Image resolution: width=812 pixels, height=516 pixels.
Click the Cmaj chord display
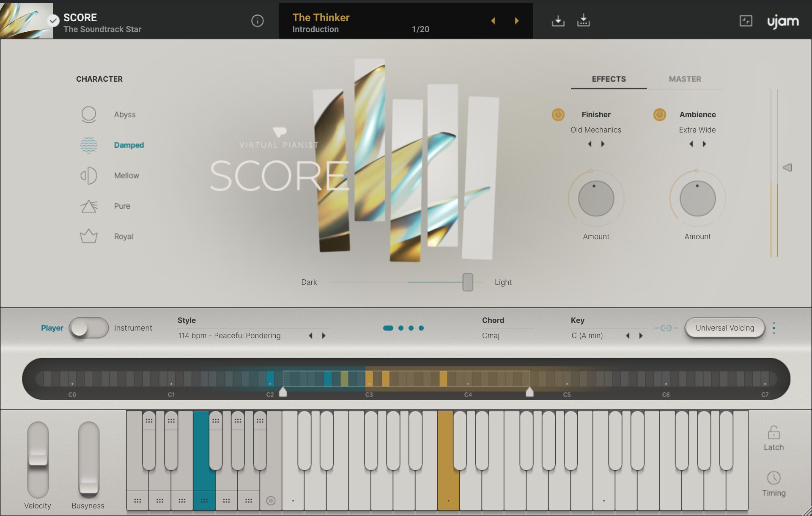pyautogui.click(x=491, y=336)
